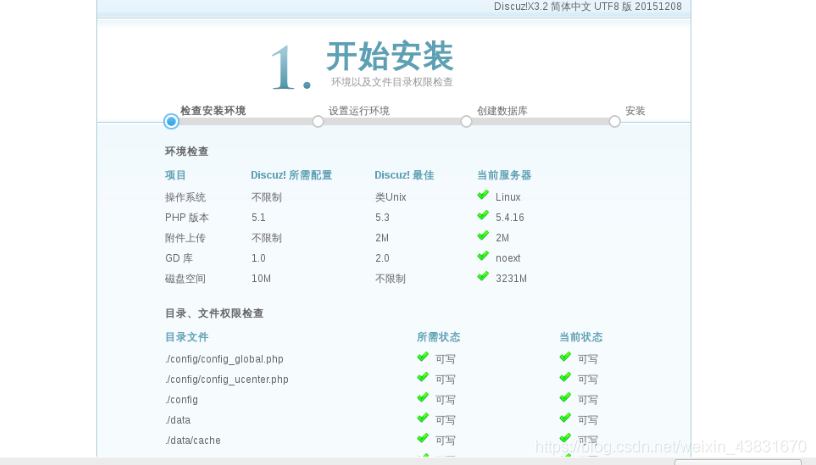Click the active 检查安装环境 step marker
816x465 pixels.
coord(171,121)
